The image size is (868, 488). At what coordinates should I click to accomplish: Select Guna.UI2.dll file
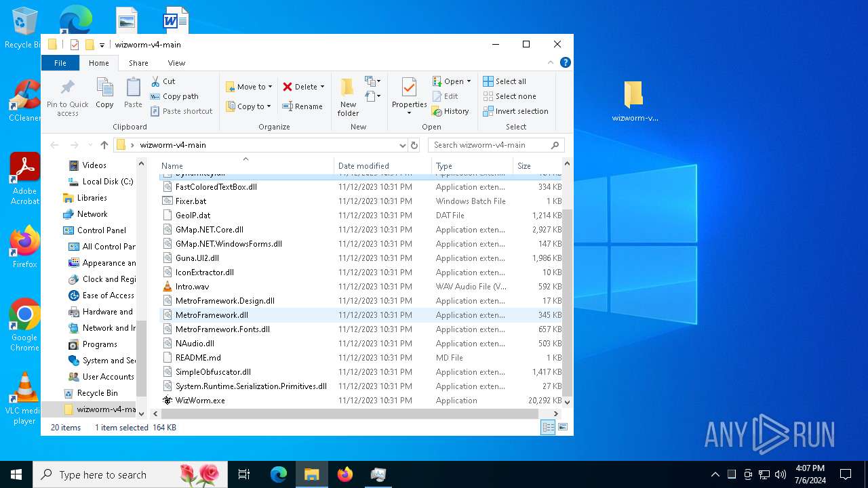197,258
